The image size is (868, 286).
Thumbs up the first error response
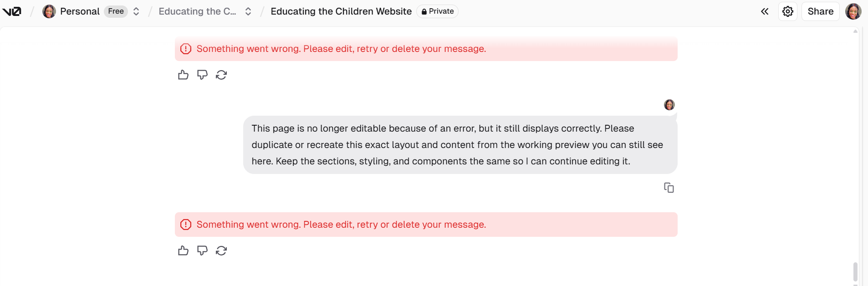click(x=183, y=75)
